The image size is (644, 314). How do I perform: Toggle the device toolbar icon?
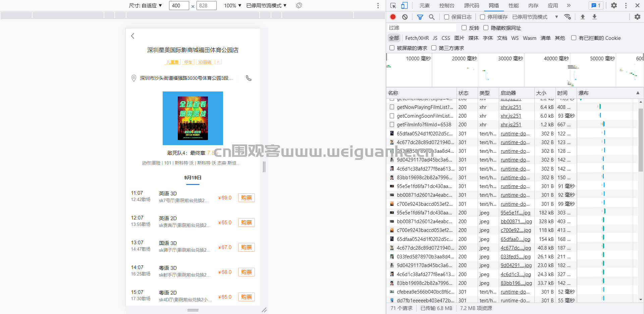(x=405, y=5)
